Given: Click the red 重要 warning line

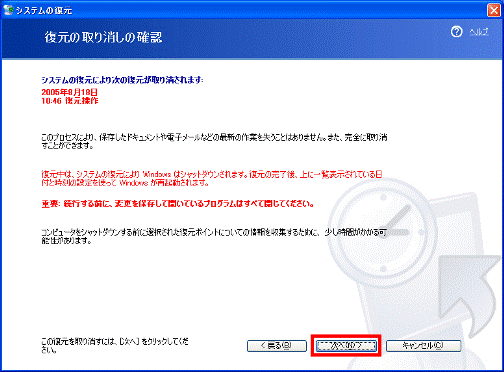Looking at the screenshot, I should tap(178, 204).
